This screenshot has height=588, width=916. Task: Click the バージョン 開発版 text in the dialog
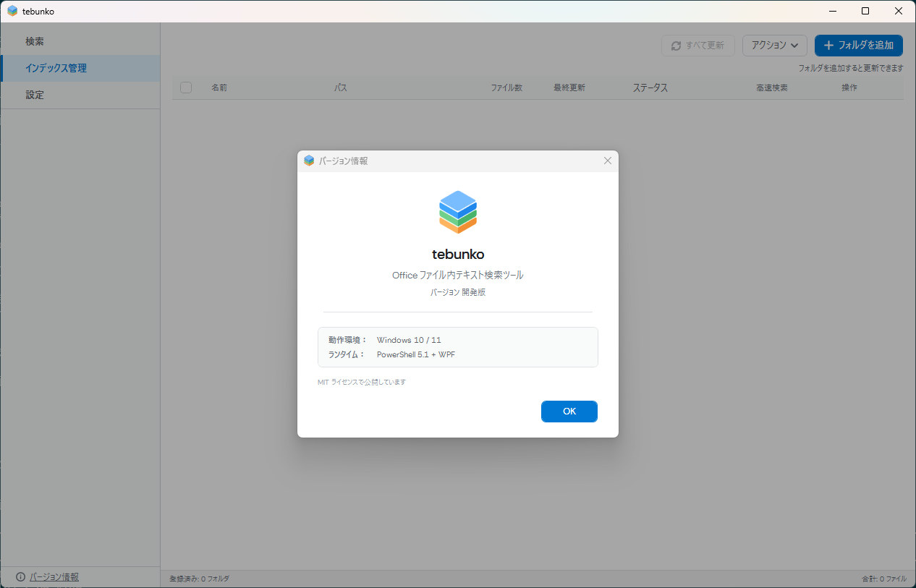458,292
